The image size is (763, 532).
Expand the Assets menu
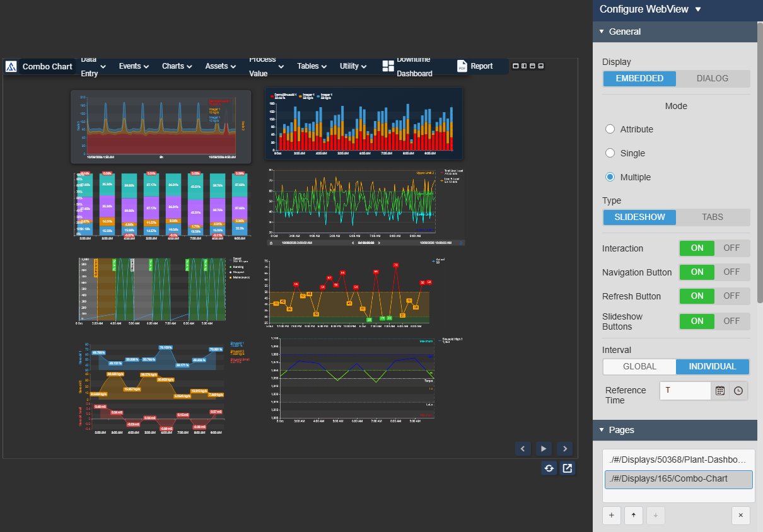click(221, 66)
